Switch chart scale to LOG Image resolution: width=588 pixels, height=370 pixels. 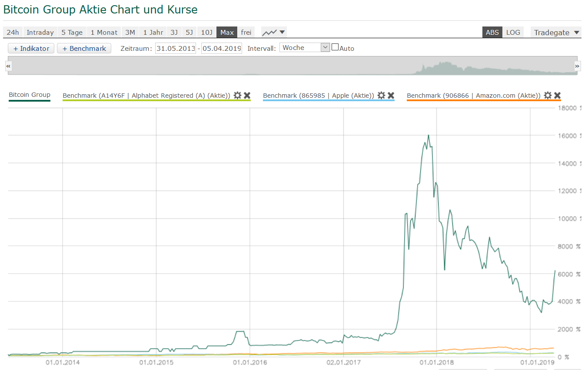513,32
